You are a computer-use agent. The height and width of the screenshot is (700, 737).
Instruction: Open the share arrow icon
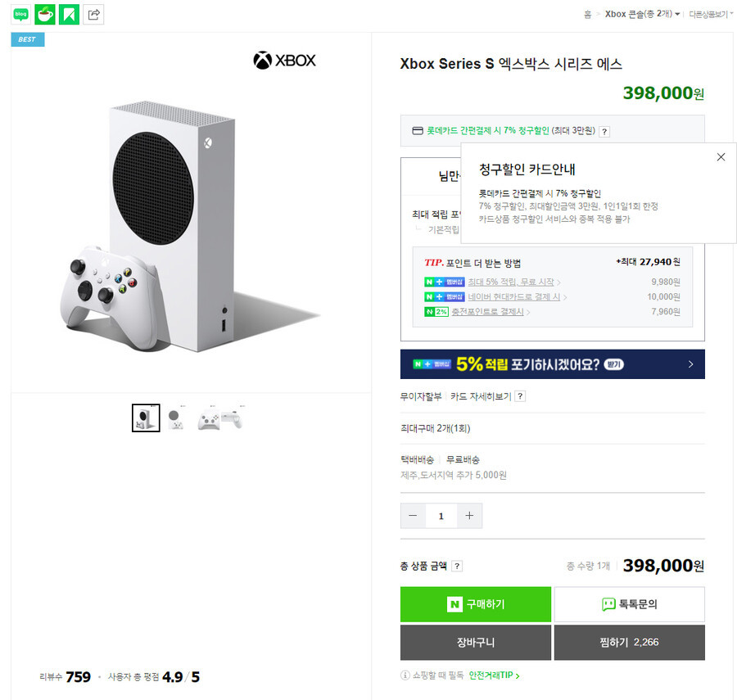[93, 14]
